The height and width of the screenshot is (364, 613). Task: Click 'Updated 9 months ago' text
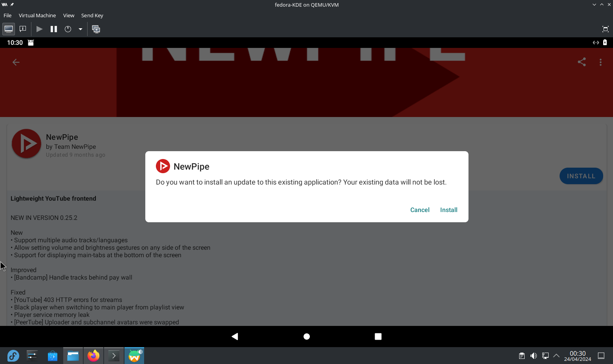coord(75,155)
